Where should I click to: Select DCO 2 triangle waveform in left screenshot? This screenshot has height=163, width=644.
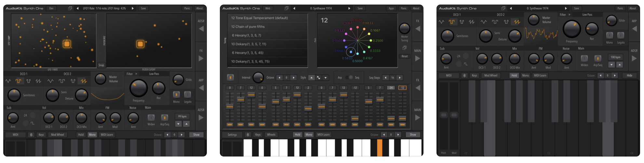50,81
